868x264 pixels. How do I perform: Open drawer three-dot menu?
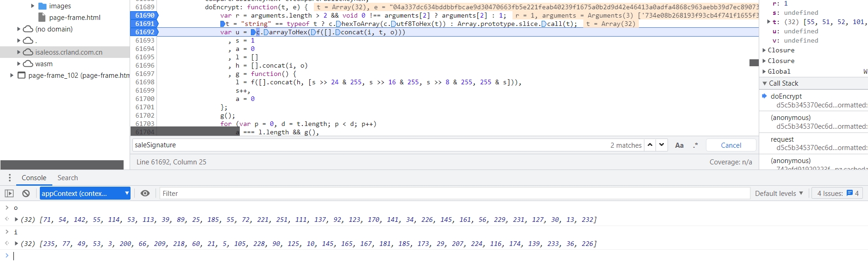(9, 178)
